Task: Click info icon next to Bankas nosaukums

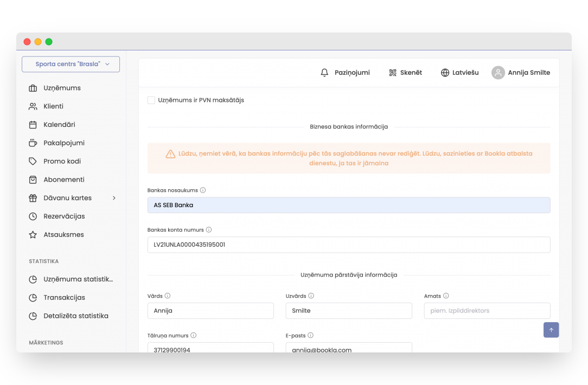Action: click(x=203, y=190)
